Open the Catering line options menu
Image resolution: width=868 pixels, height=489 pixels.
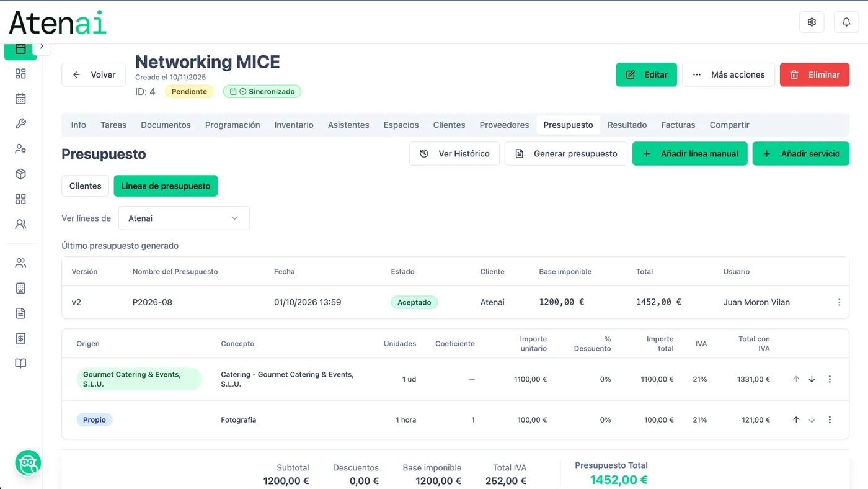click(x=830, y=379)
